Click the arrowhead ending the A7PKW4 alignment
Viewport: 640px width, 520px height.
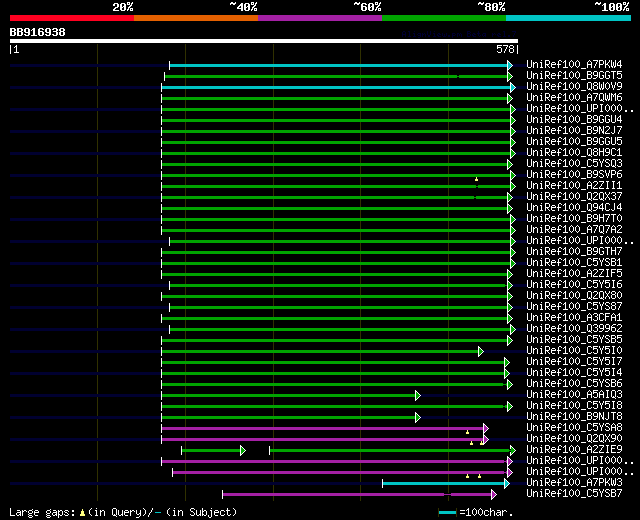point(510,65)
